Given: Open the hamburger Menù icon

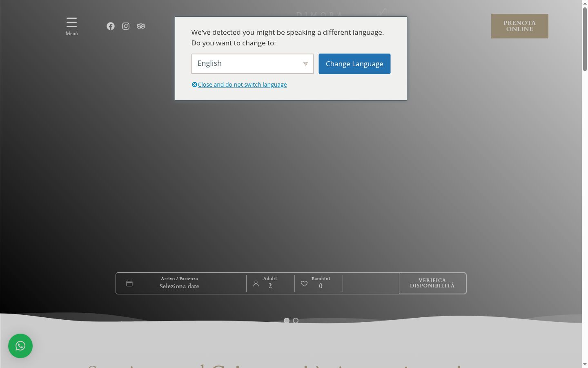Looking at the screenshot, I should coord(71,22).
